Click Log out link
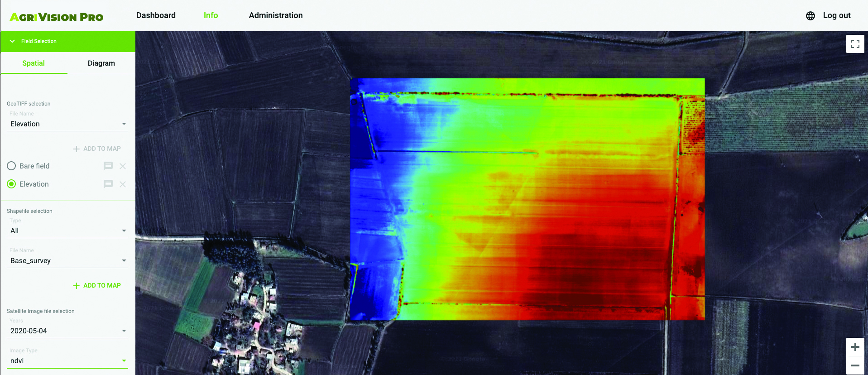The width and height of the screenshot is (868, 375). [836, 15]
